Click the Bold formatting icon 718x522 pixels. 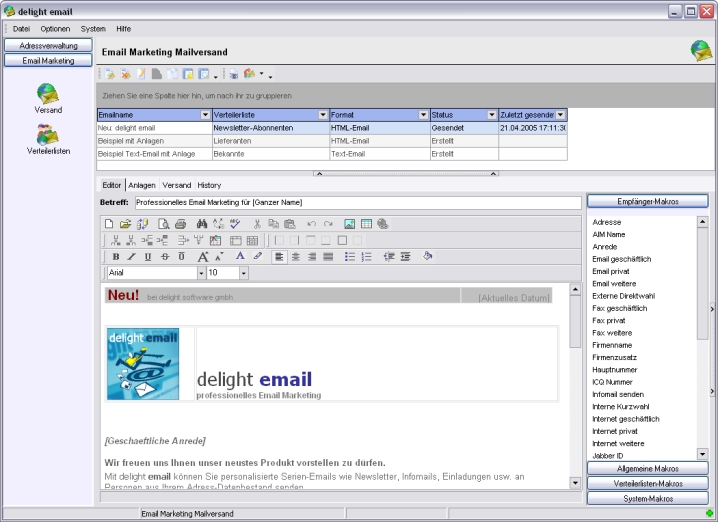116,257
